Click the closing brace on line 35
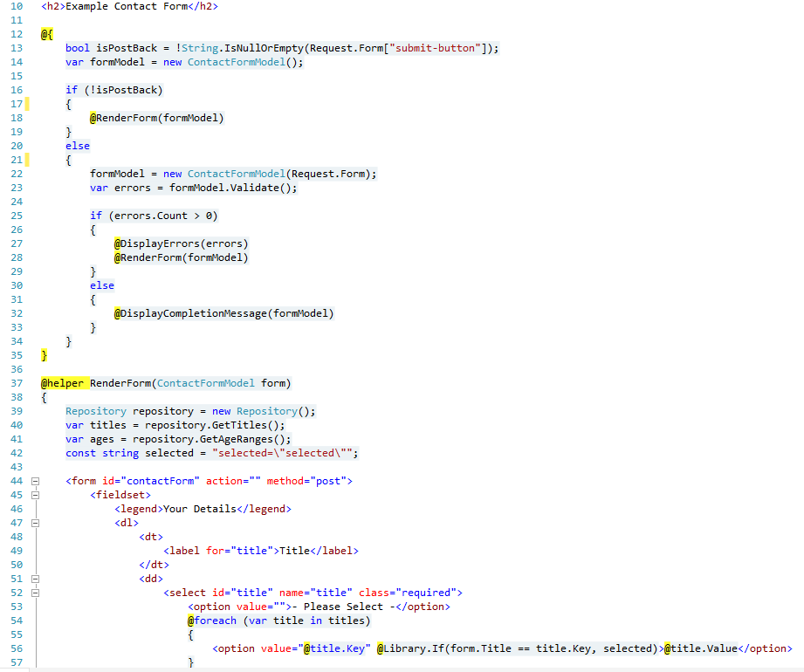Image resolution: width=804 pixels, height=672 pixels. point(45,355)
